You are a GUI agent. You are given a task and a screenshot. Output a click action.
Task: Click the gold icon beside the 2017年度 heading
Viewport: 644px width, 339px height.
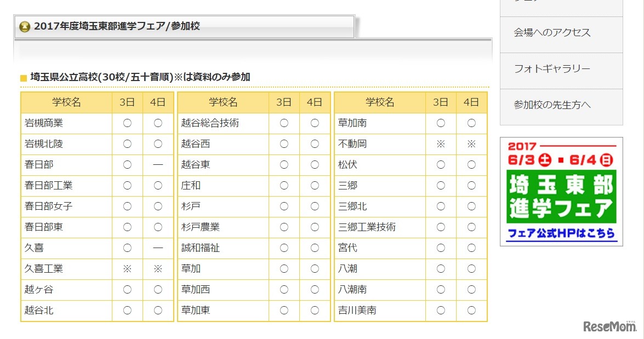(x=25, y=27)
